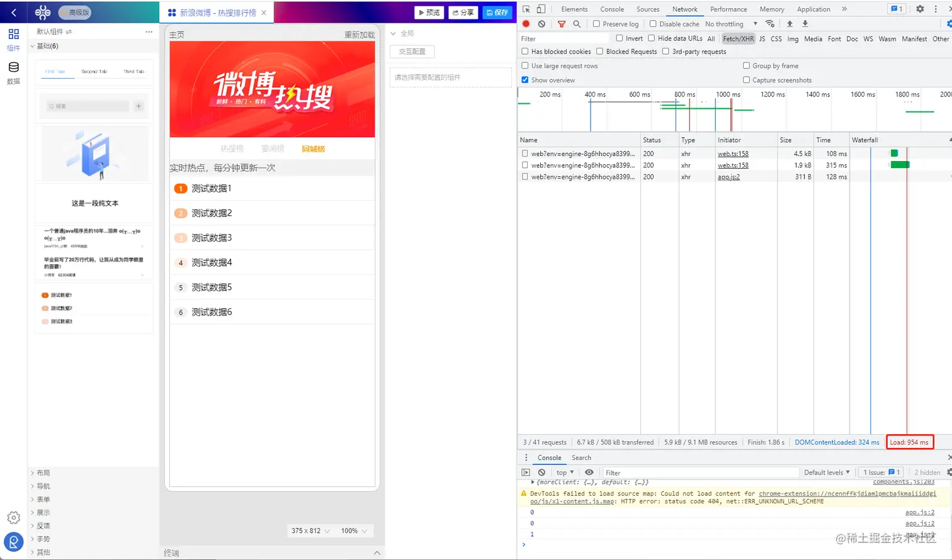Expand the 反馈 component group
This screenshot has width=952, height=560.
[40, 525]
